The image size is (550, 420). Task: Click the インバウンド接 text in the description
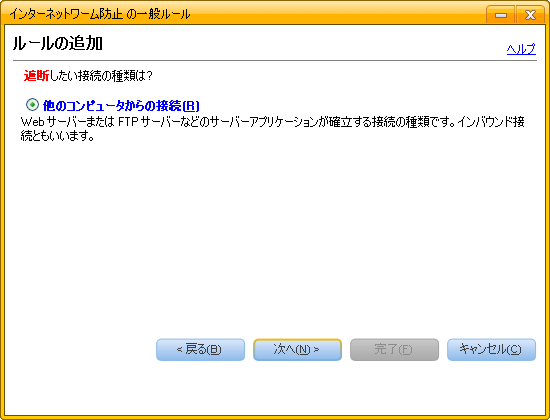tap(491, 122)
